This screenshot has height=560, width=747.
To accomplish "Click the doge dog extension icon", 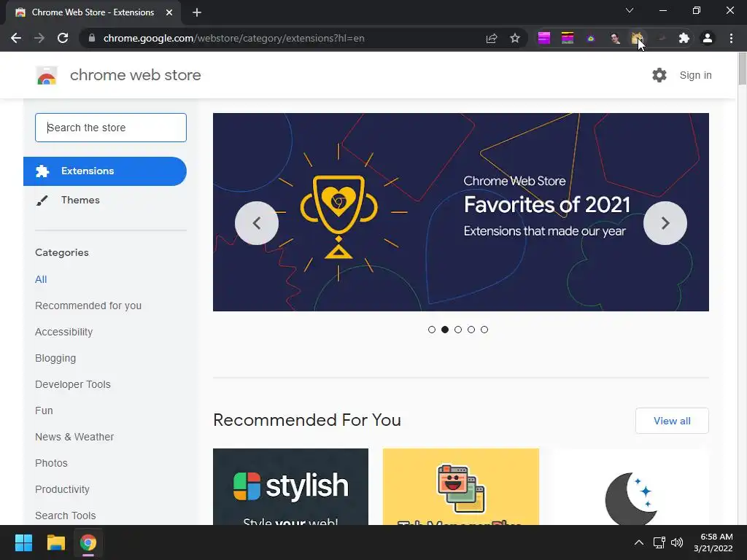I will tap(637, 38).
